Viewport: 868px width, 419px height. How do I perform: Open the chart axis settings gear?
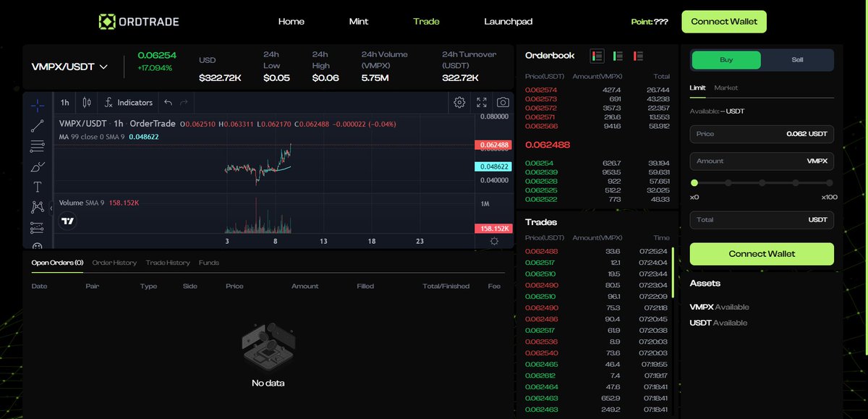[494, 241]
